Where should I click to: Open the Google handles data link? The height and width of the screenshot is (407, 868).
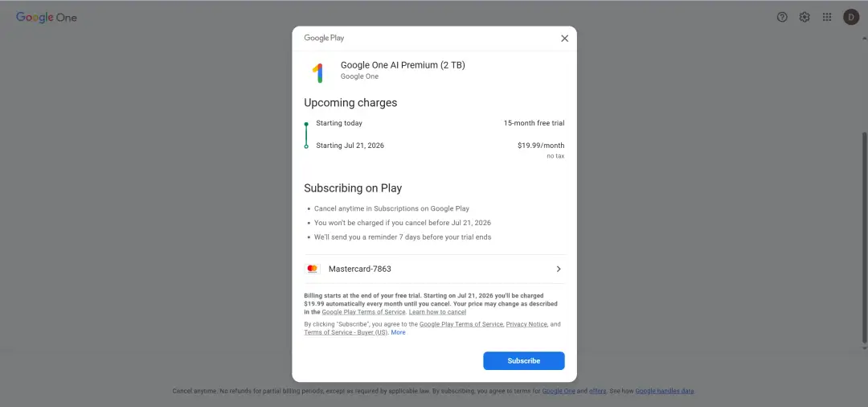[x=664, y=391]
